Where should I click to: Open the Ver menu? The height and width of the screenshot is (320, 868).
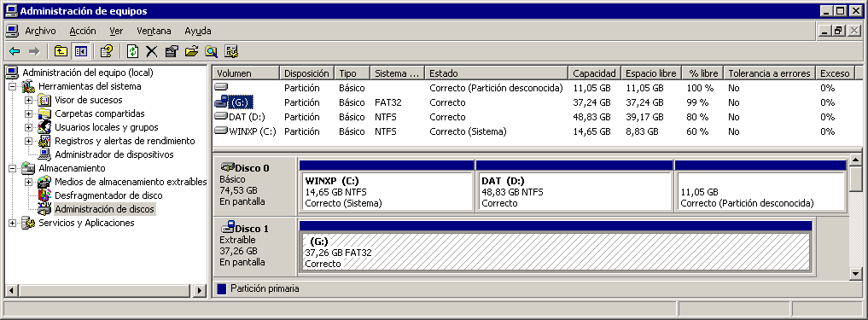(x=116, y=31)
